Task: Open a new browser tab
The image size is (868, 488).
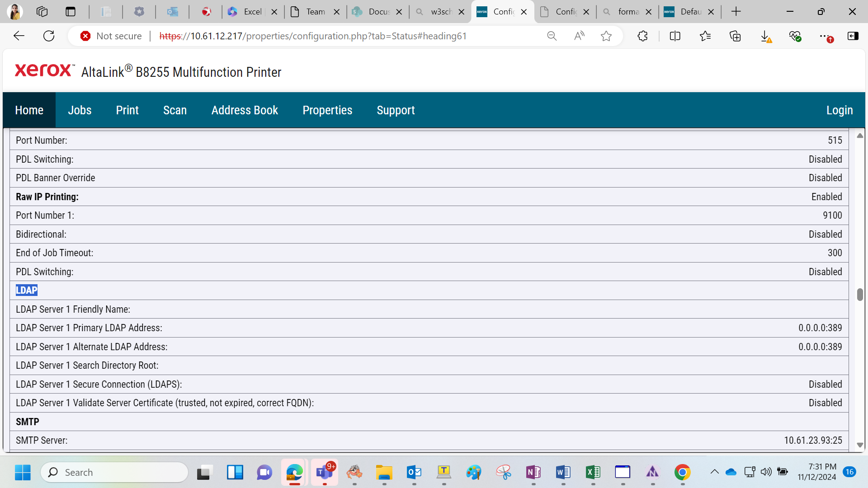Action: [x=736, y=12]
